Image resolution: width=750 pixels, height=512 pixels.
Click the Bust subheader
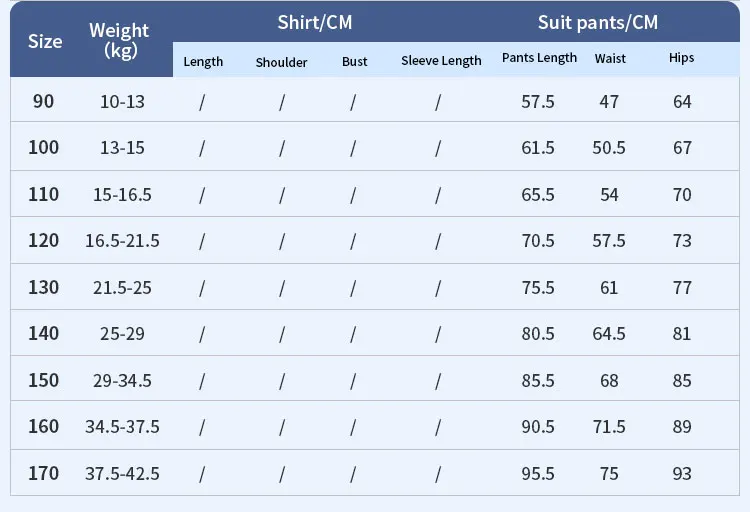point(354,62)
